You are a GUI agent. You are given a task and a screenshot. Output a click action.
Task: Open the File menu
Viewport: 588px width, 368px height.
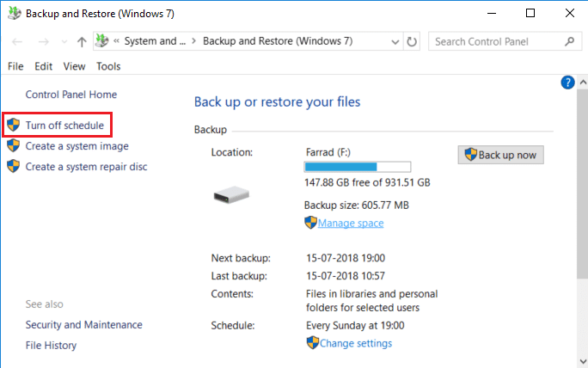click(15, 66)
